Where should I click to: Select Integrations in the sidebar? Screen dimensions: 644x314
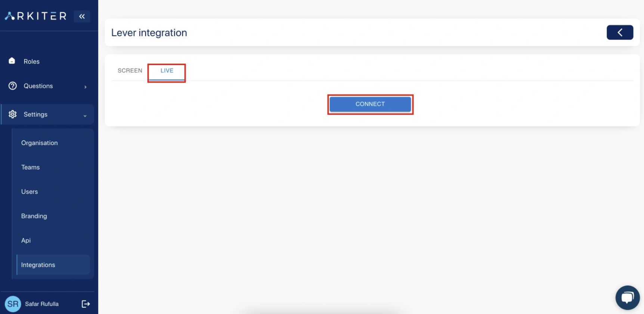coord(53,265)
